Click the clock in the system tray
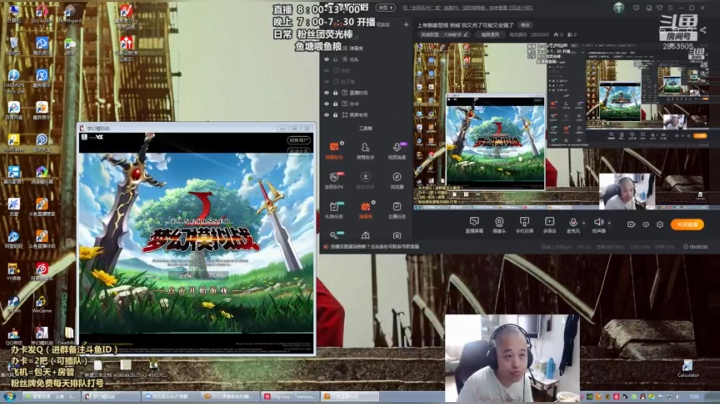Screen dimensions: 720x404 pyautogui.click(x=695, y=396)
